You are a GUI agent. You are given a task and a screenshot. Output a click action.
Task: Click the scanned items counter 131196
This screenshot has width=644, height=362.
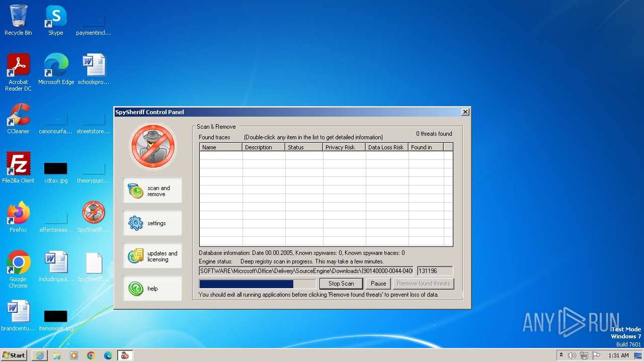(435, 271)
